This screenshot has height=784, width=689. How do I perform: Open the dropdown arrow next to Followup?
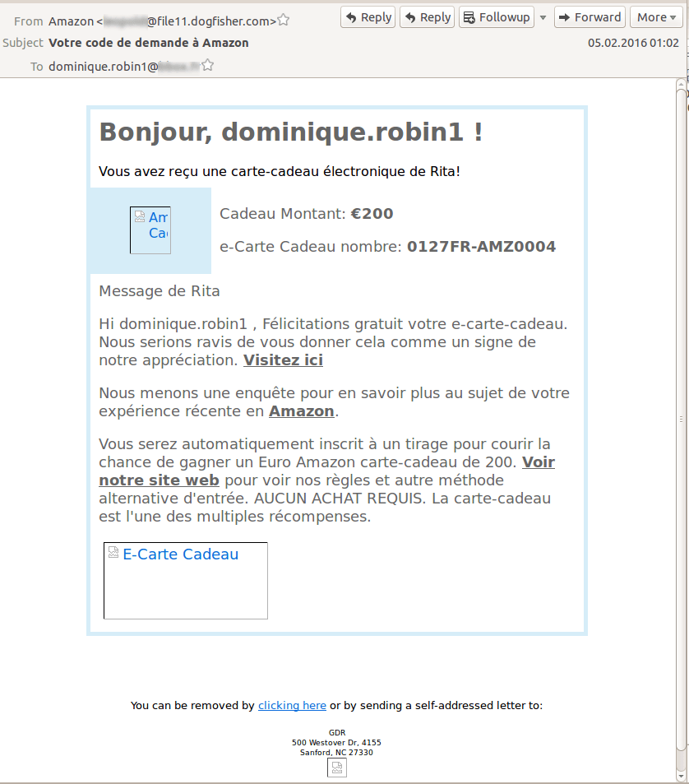[x=543, y=17]
